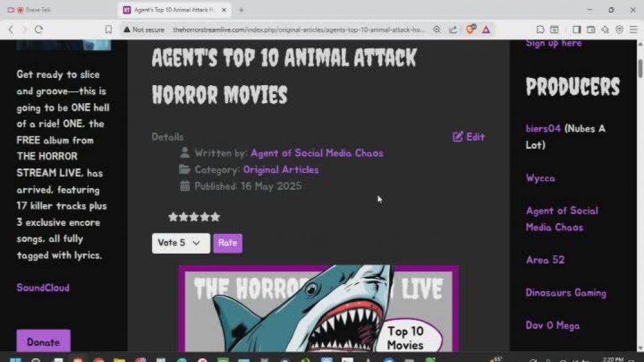
Task: Open Agent of Social Media Chaos author link
Action: point(317,153)
